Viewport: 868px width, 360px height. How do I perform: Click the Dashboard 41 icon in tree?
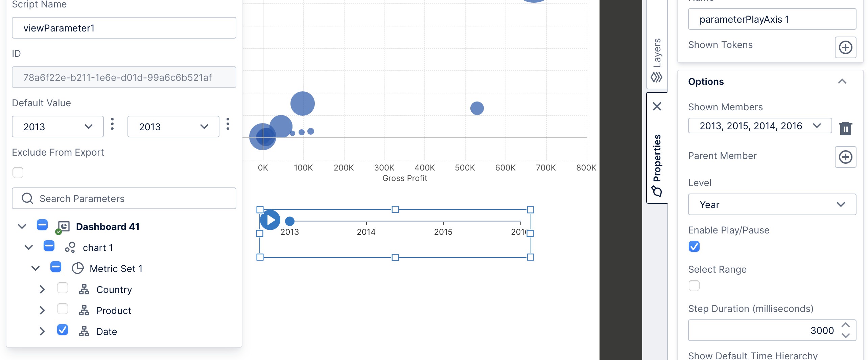(64, 227)
